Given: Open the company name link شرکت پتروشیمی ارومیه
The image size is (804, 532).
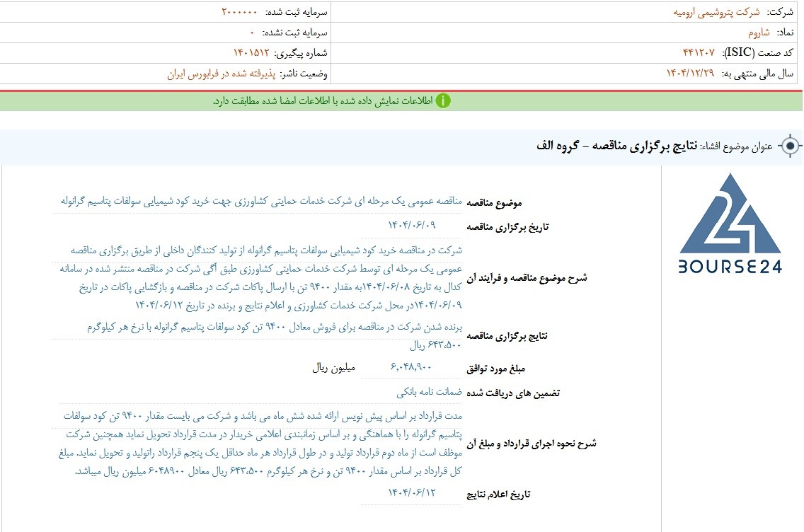Looking at the screenshot, I should [x=716, y=12].
